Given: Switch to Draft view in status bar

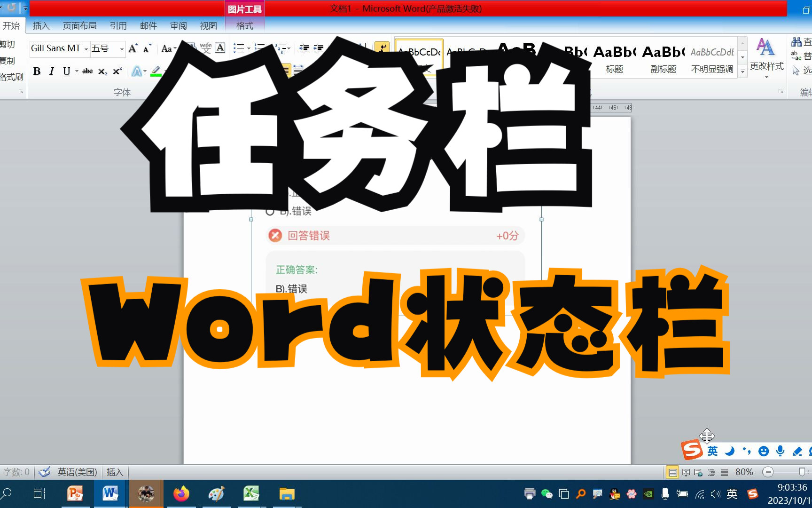Looking at the screenshot, I should pyautogui.click(x=725, y=472).
